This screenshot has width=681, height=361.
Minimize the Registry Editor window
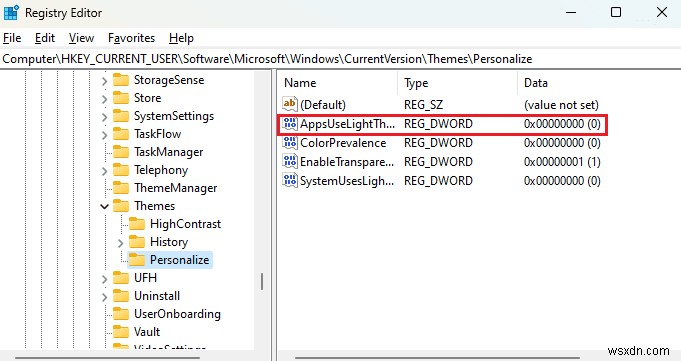click(x=571, y=13)
